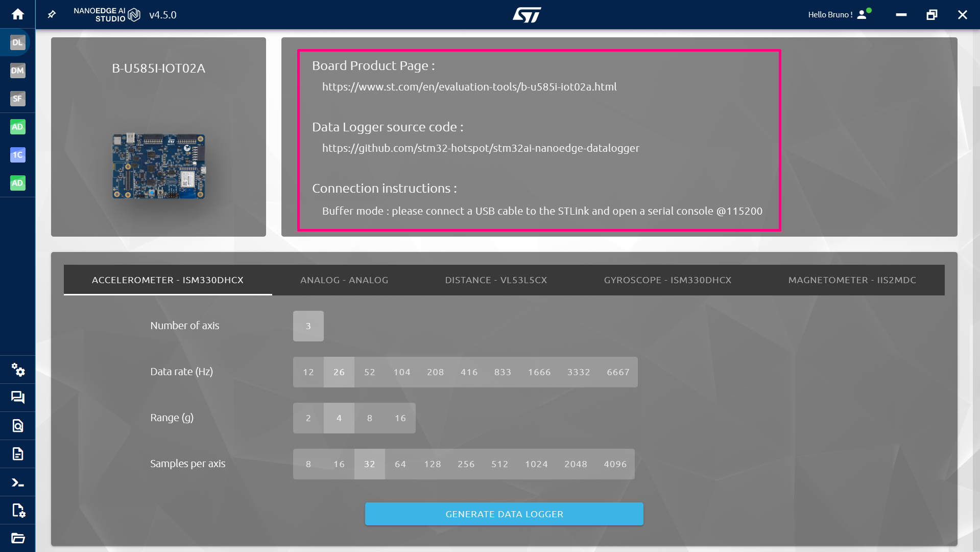Open the chat/support icon in sidebar
Image resolution: width=980 pixels, height=552 pixels.
18,398
